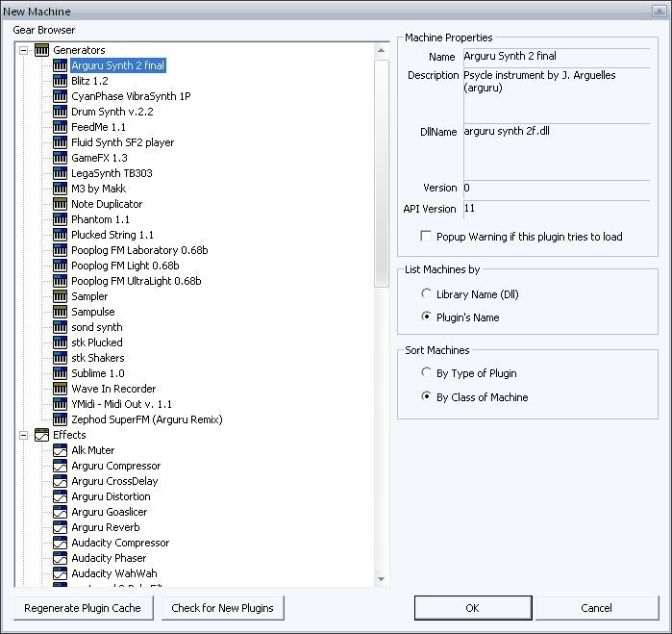Click the Generators folder keyboard icon
Screen dimensions: 672x634
(x=41, y=50)
